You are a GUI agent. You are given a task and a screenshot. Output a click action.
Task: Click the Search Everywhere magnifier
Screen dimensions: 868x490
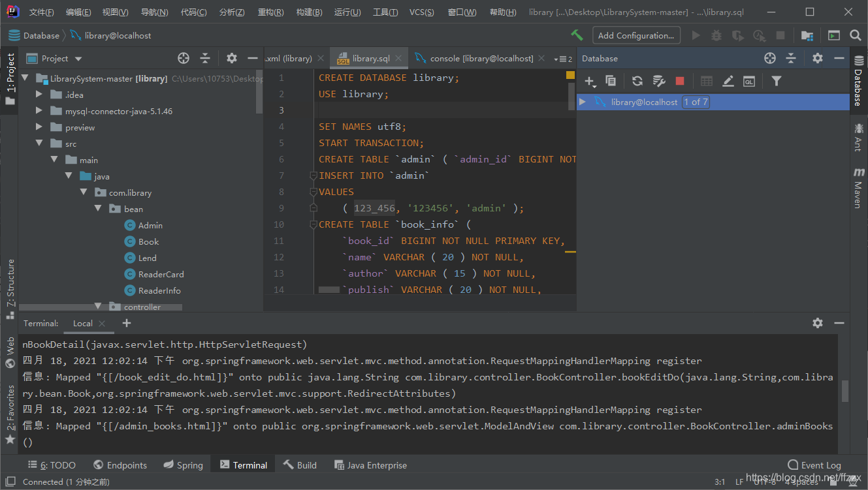856,35
